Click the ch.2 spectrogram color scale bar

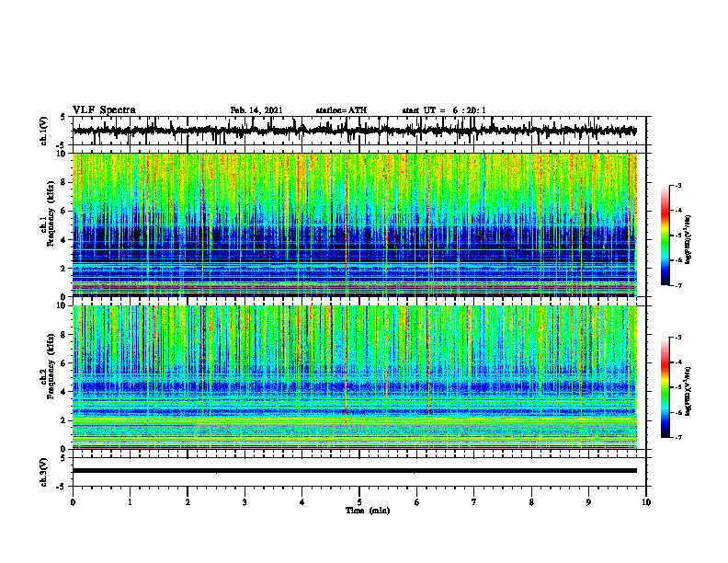click(665, 387)
